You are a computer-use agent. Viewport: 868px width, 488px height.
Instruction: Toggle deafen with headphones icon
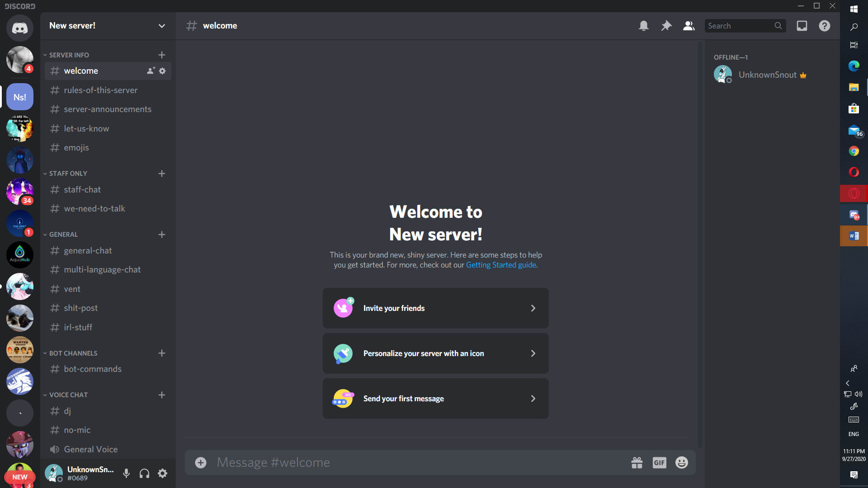point(144,473)
